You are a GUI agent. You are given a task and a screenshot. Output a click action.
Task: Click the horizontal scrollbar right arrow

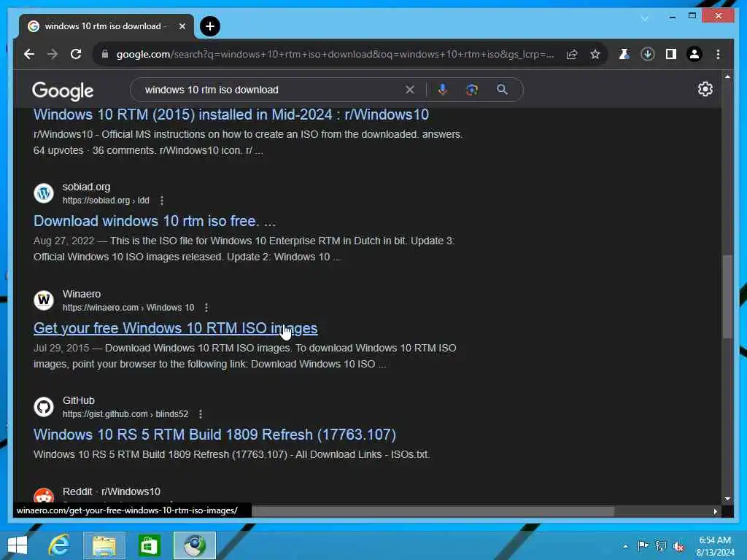[715, 511]
